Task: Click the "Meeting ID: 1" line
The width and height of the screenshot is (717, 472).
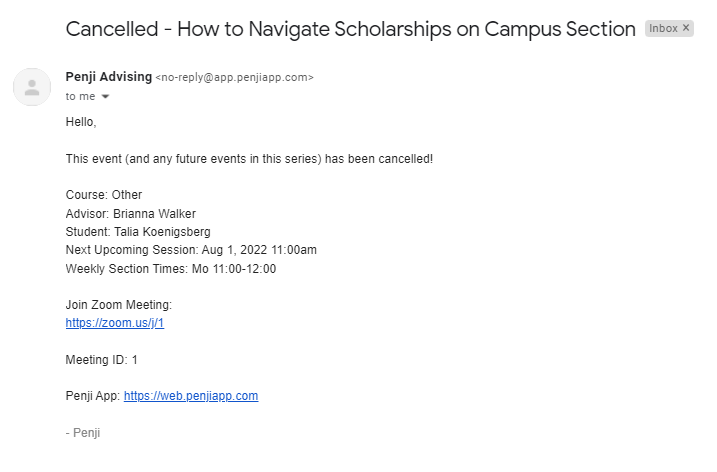Action: click(102, 360)
